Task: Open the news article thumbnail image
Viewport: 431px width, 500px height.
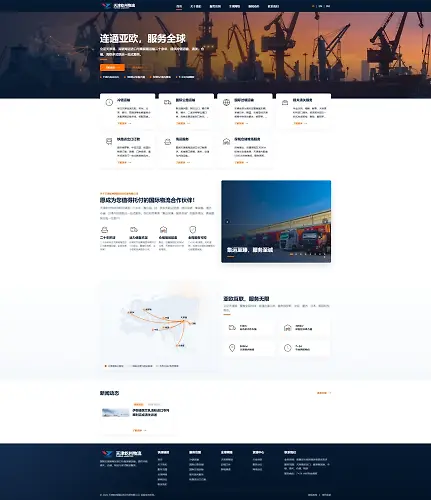Action: (x=116, y=413)
